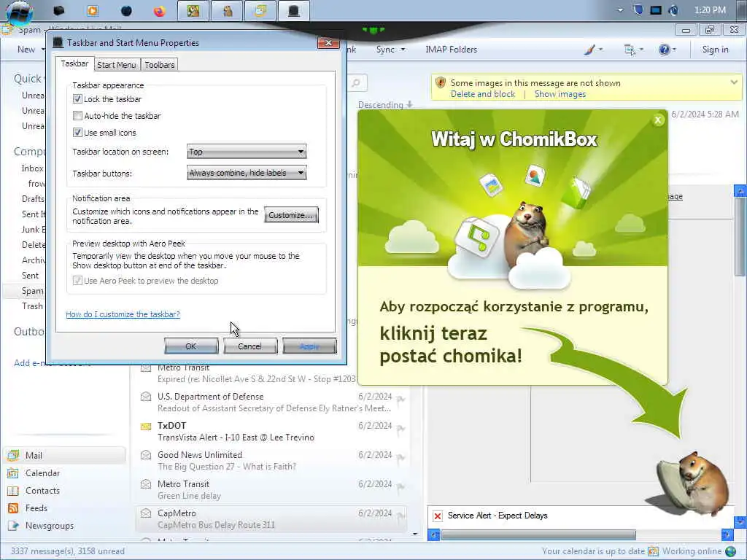Open the IMAP Folders menu item
Viewport: 747px width, 560px height.
tap(451, 49)
